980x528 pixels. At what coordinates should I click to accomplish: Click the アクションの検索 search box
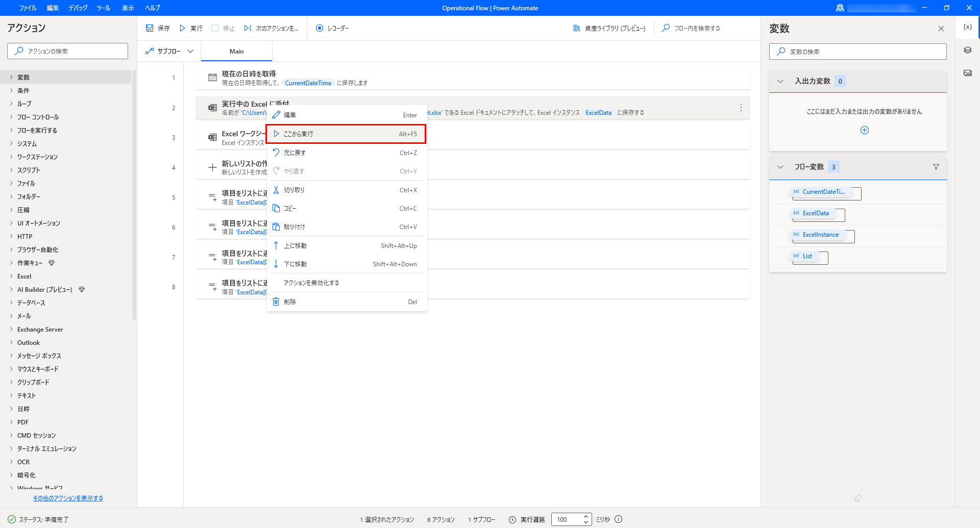tap(67, 51)
